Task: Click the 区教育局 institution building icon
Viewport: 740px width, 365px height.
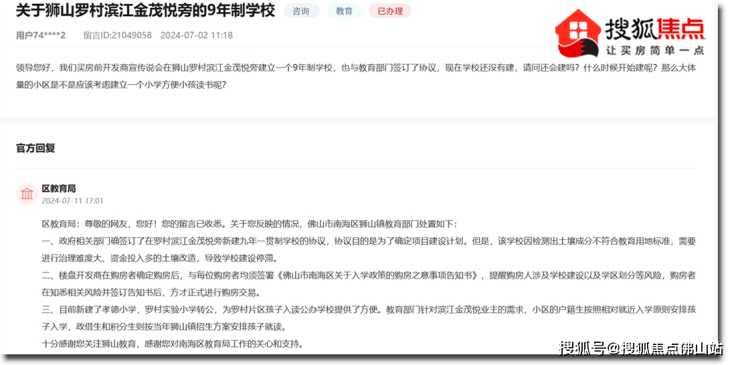Action: 27,194
